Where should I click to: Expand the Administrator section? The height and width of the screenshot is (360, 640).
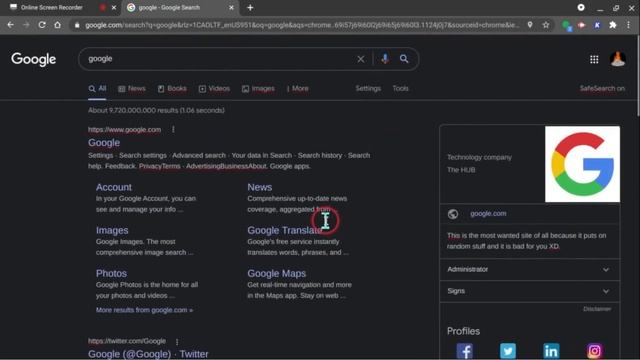(530, 269)
